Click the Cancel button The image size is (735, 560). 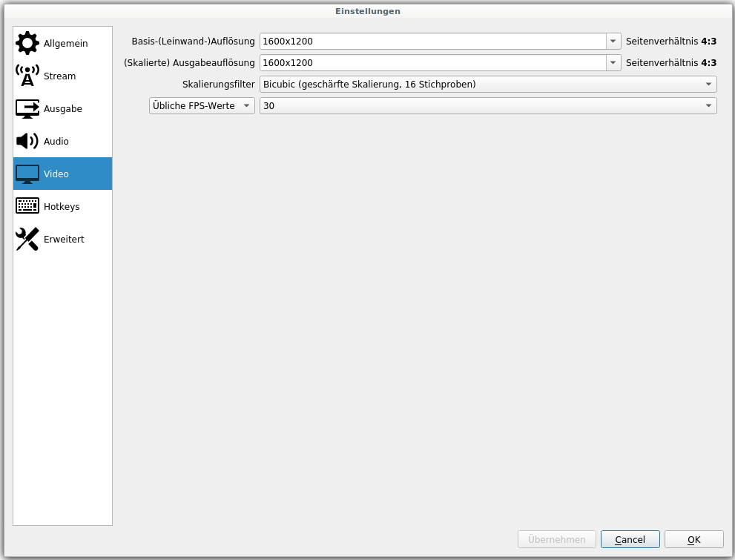630,539
